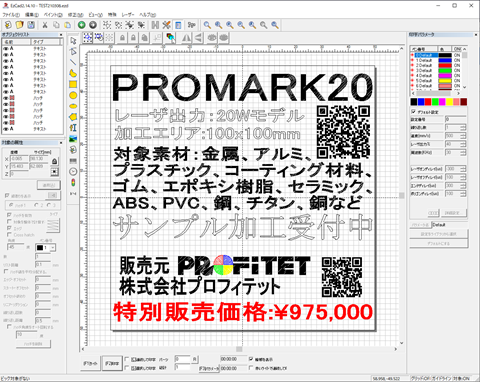The image size is (480, 382).
Task: Increase the speed (mm/s) stepper value
Action: click(463, 134)
